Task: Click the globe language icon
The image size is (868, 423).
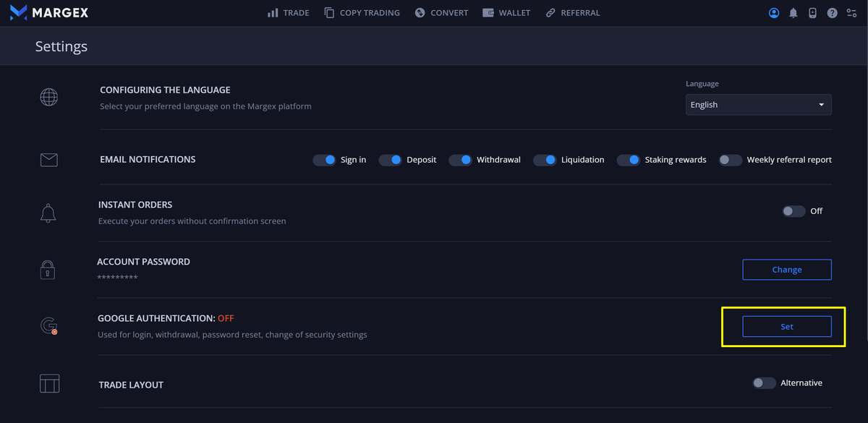Action: 48,97
